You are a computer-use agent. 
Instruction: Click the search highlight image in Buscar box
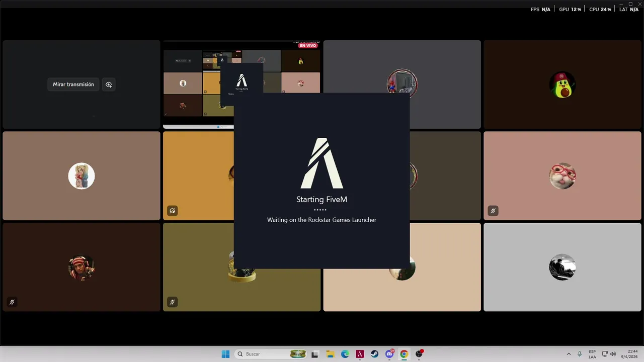click(298, 354)
